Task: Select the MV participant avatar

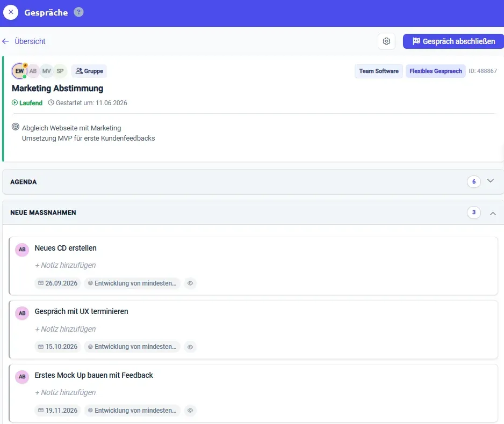Action: [x=47, y=71]
